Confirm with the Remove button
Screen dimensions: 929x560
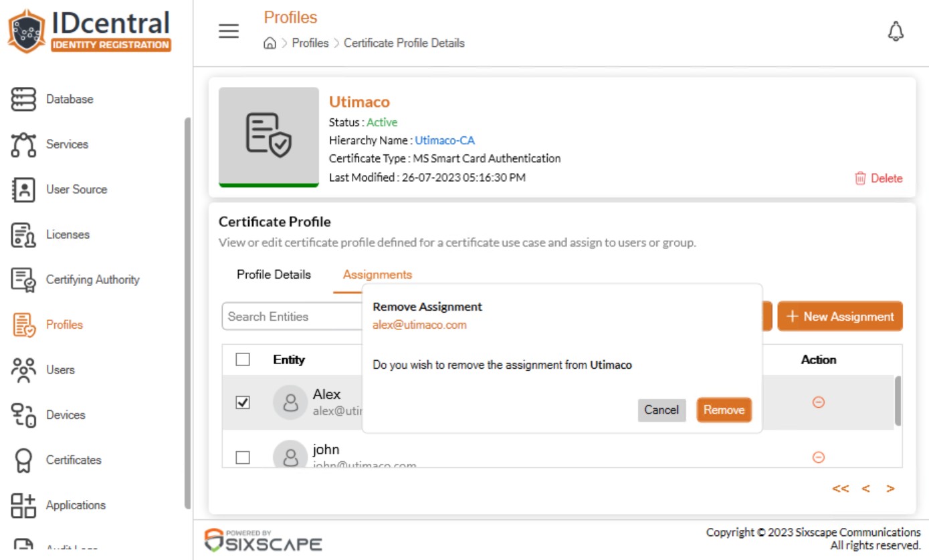(724, 410)
